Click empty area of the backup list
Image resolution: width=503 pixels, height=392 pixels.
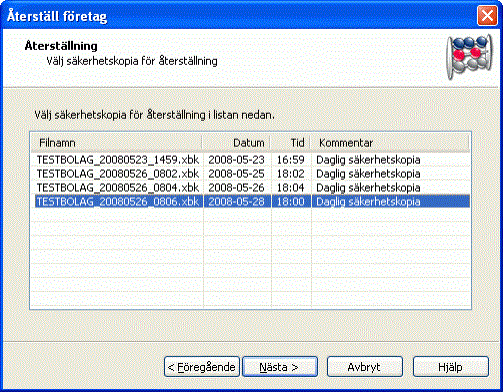250,260
